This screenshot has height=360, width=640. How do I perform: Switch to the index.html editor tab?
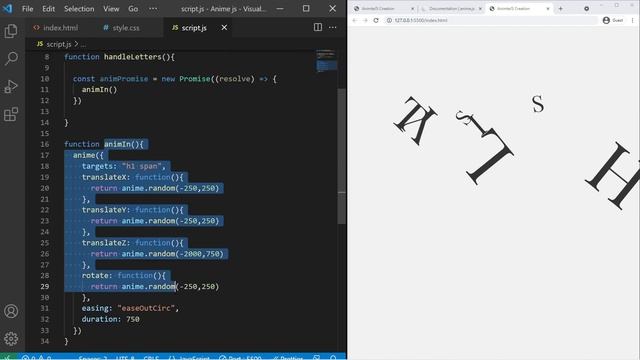click(x=56, y=28)
